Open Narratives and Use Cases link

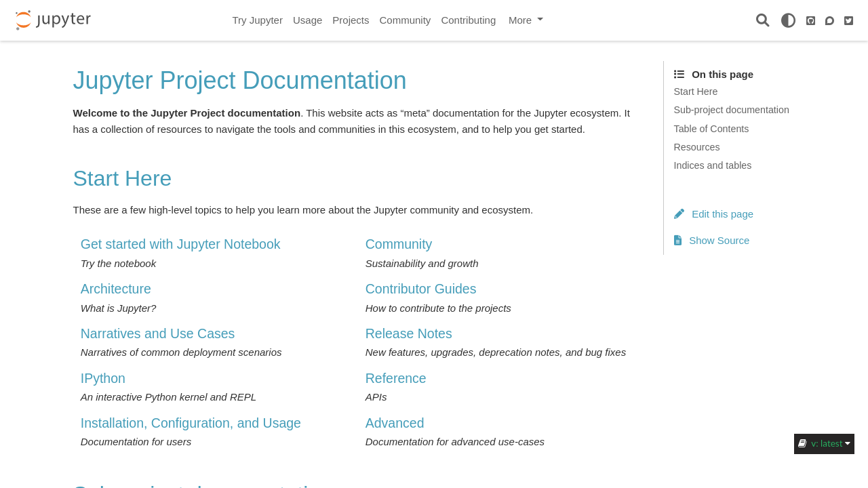157,333
